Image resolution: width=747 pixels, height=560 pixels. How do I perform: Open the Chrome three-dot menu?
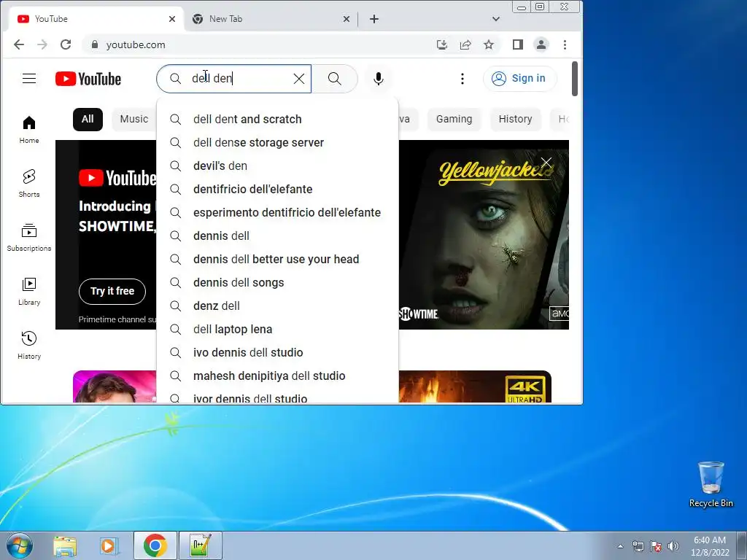[x=565, y=44]
